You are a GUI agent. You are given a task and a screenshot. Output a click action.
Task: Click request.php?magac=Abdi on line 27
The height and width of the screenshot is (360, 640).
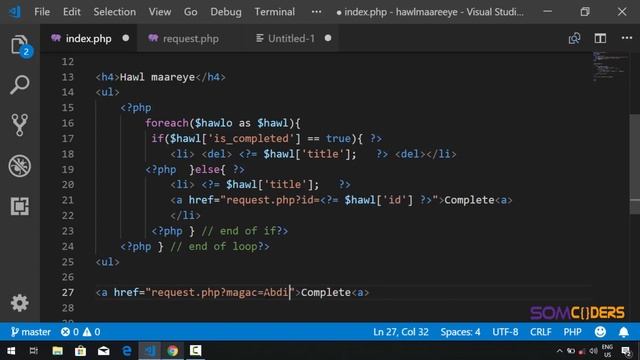(x=220, y=293)
